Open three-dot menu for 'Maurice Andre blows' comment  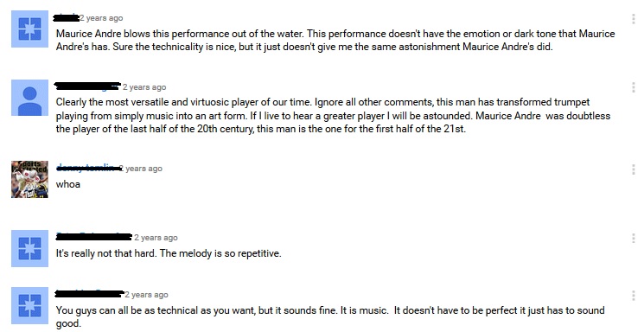tap(634, 18)
